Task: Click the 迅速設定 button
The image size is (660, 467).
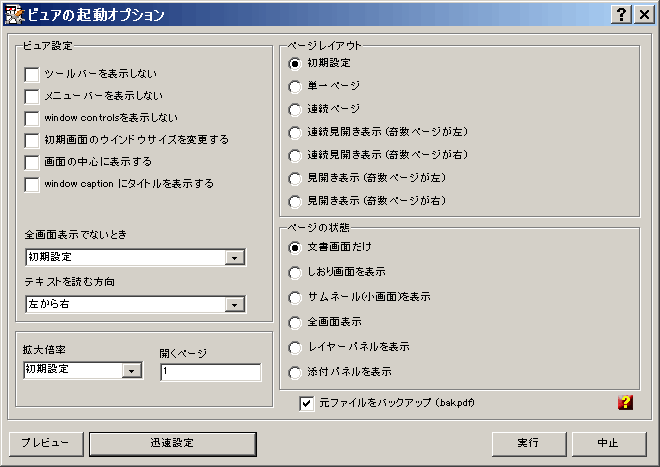Action: [x=172, y=442]
